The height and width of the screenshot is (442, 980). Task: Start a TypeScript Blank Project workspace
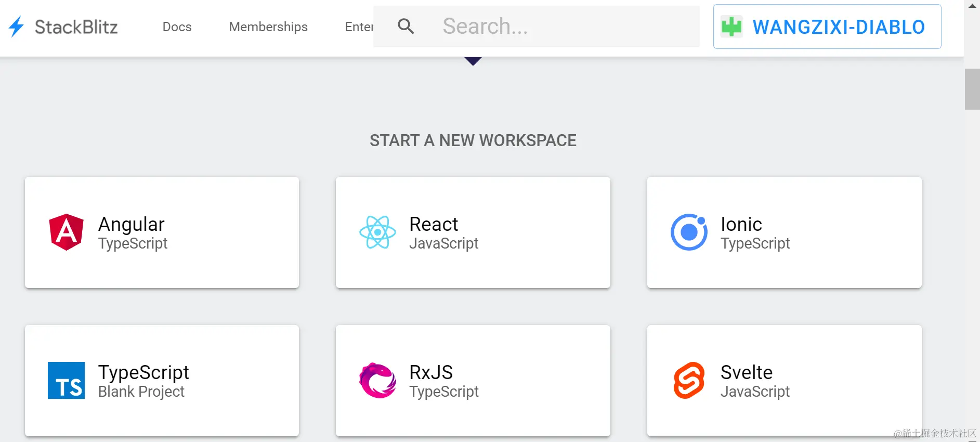(x=162, y=381)
